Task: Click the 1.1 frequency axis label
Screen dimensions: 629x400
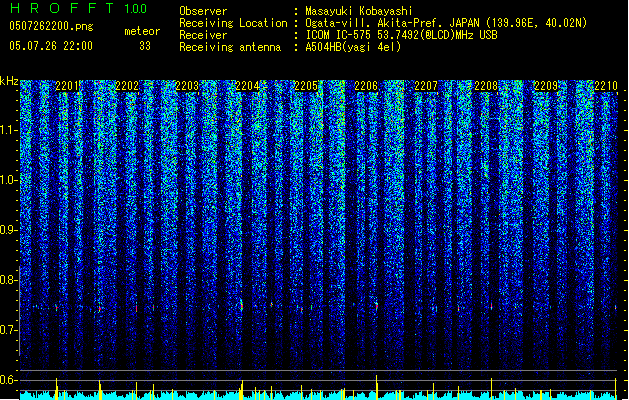Action: 8,130
